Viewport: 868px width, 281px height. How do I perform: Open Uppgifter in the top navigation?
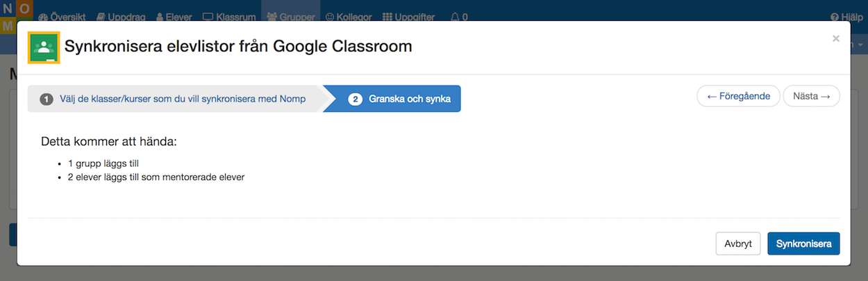click(408, 17)
